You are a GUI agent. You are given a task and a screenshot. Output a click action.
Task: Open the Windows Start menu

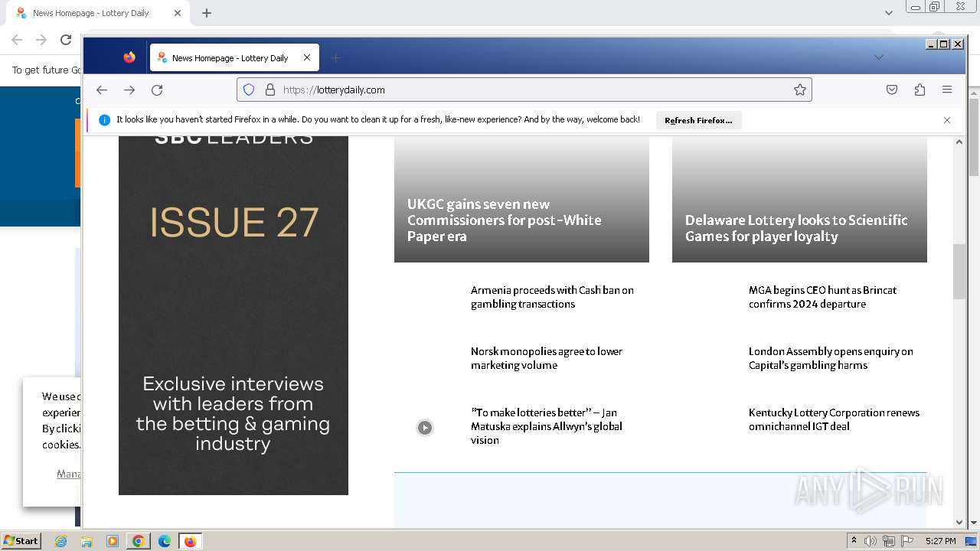(21, 540)
